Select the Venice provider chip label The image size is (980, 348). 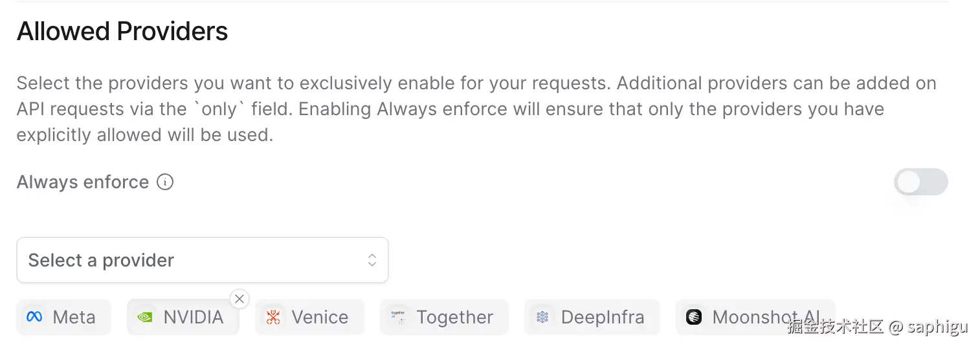[320, 317]
